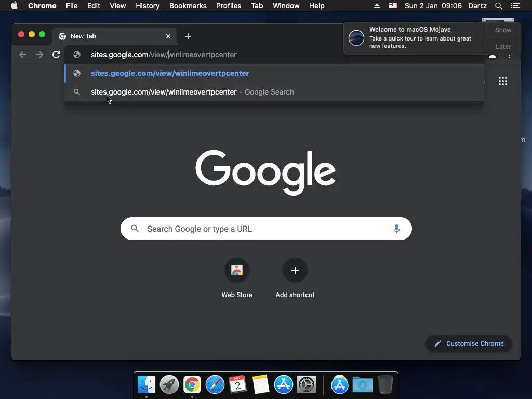532x399 pixels.
Task: Click the magnifier icon in Google search box
Action: tap(135, 229)
